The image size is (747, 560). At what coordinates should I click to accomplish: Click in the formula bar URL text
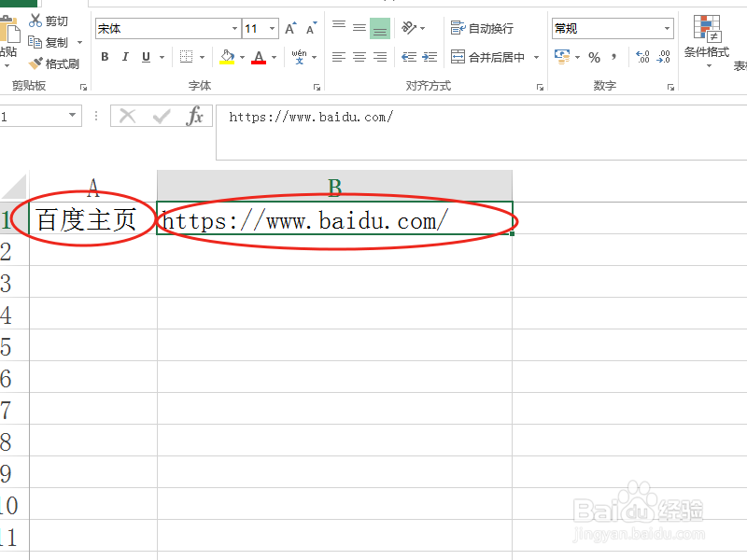pyautogui.click(x=311, y=118)
